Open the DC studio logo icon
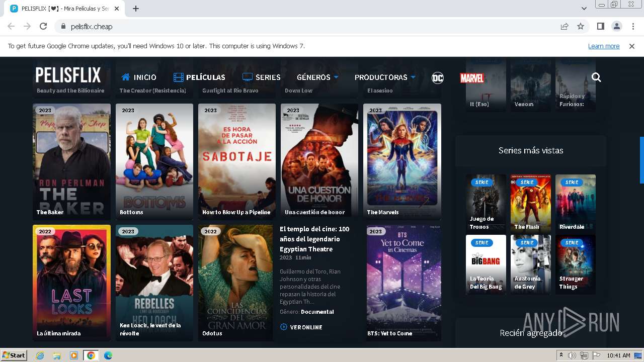The height and width of the screenshot is (362, 644). point(438,77)
